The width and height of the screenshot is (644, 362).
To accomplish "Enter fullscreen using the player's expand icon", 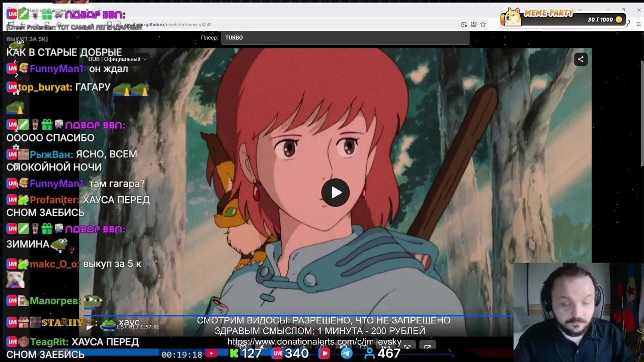I will coord(427,347).
